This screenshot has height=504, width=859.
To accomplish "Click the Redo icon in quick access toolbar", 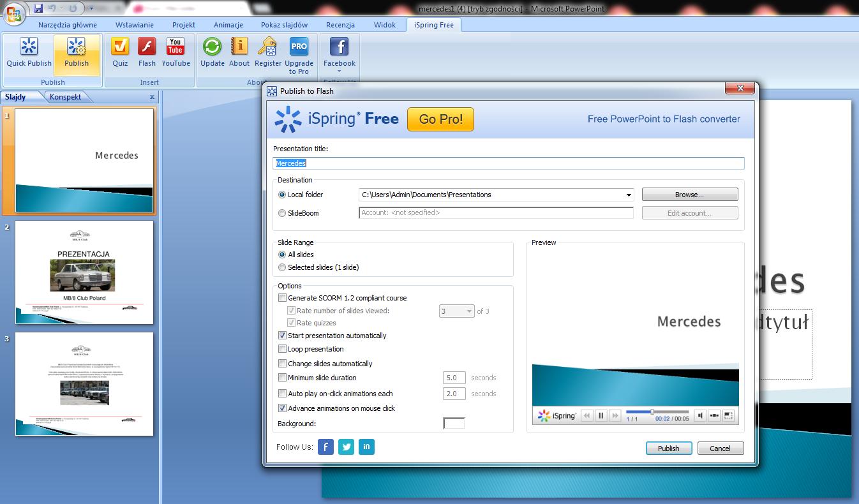I will pos(73,8).
